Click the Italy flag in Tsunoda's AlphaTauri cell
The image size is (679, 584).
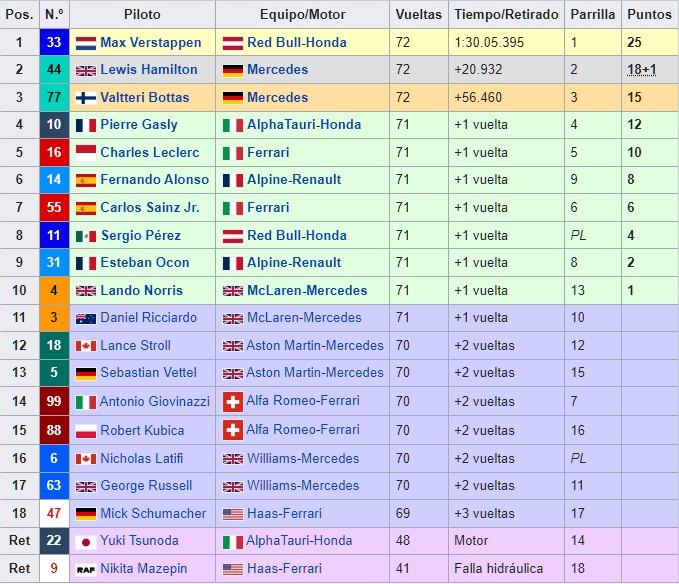coord(233,542)
